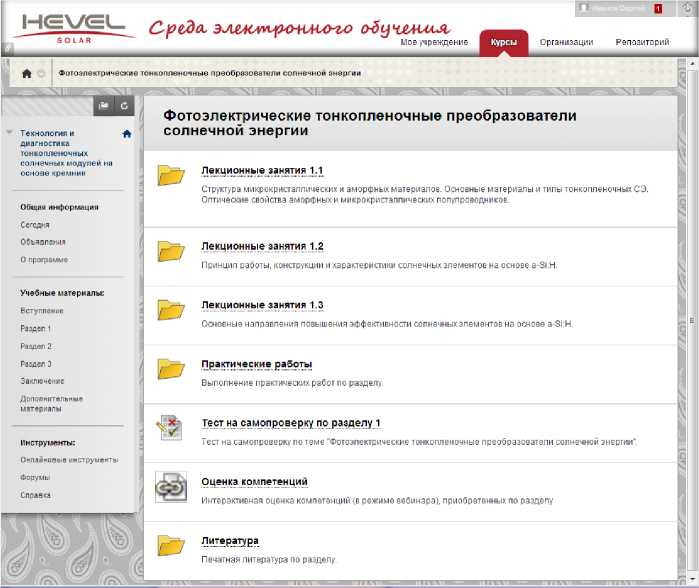
Task: Select Раздел 3 in the sidebar
Action: point(36,364)
